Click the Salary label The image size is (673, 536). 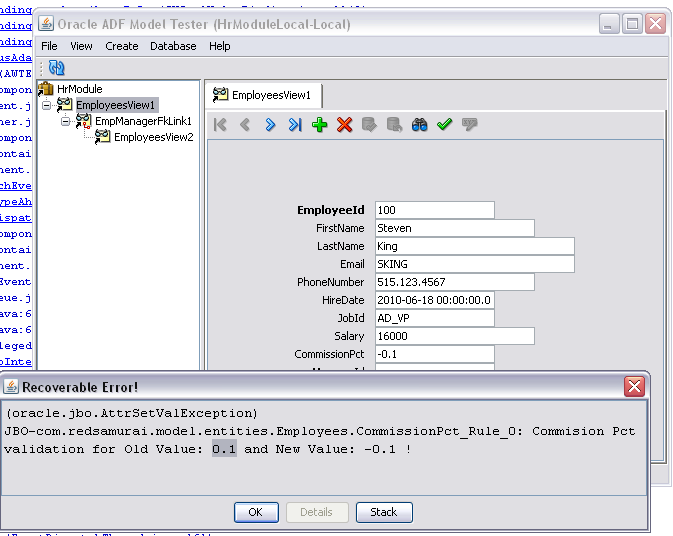[x=349, y=336]
